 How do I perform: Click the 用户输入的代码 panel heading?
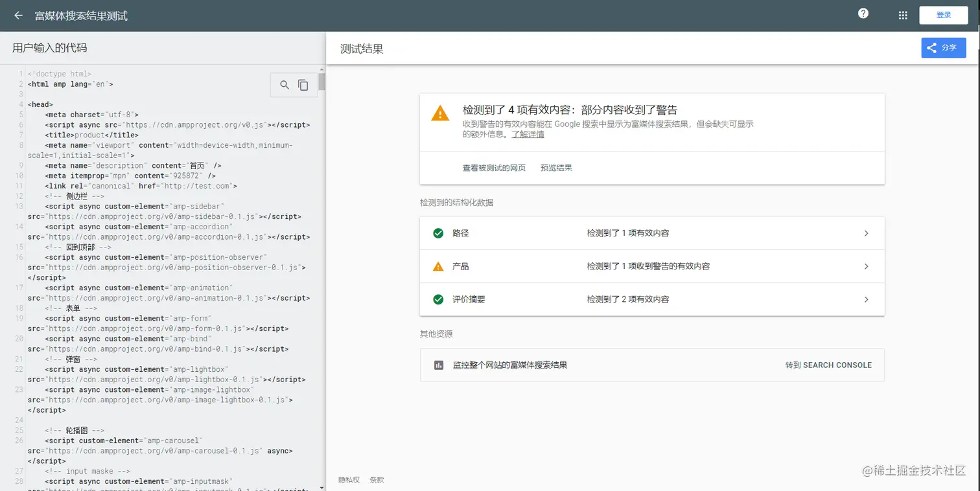49,48
